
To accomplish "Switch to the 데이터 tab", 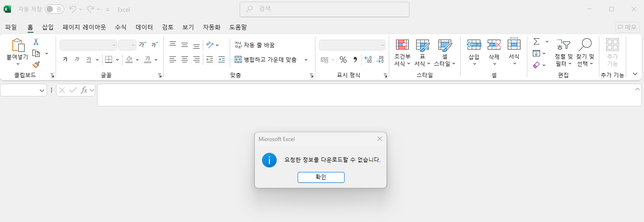I will point(144,27).
